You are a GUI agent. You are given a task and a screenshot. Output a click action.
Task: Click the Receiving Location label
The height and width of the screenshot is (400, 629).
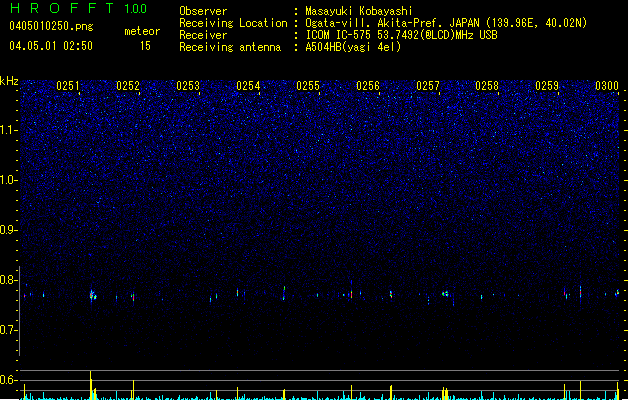tap(233, 23)
